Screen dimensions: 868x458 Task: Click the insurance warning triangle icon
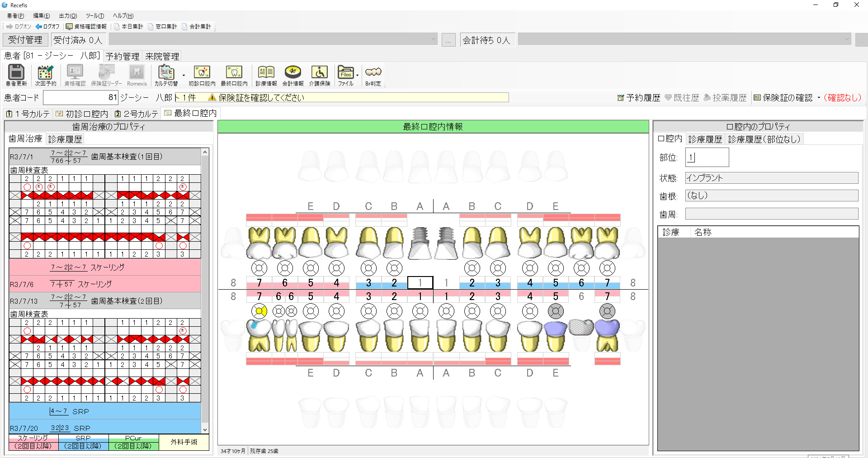click(x=212, y=97)
